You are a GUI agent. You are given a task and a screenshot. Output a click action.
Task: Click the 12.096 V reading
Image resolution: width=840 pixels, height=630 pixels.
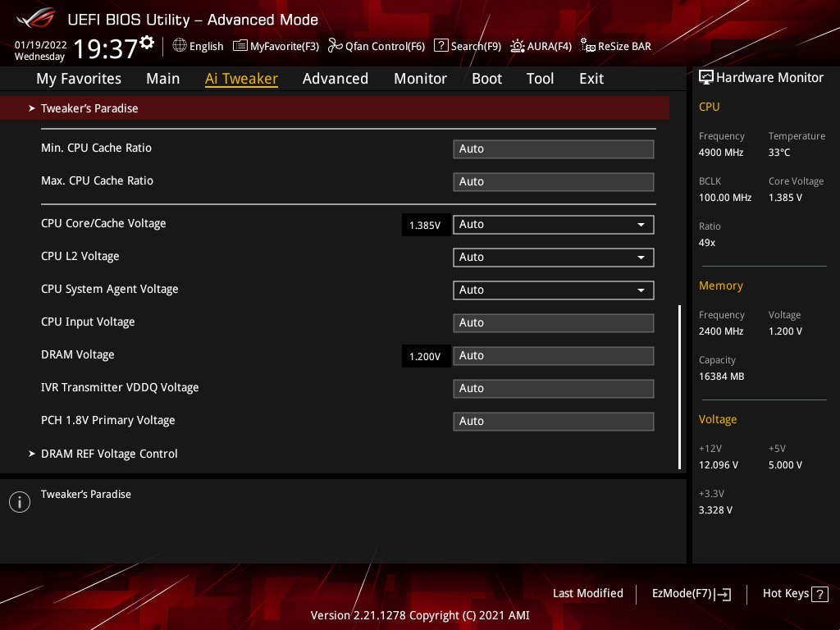[x=719, y=465]
